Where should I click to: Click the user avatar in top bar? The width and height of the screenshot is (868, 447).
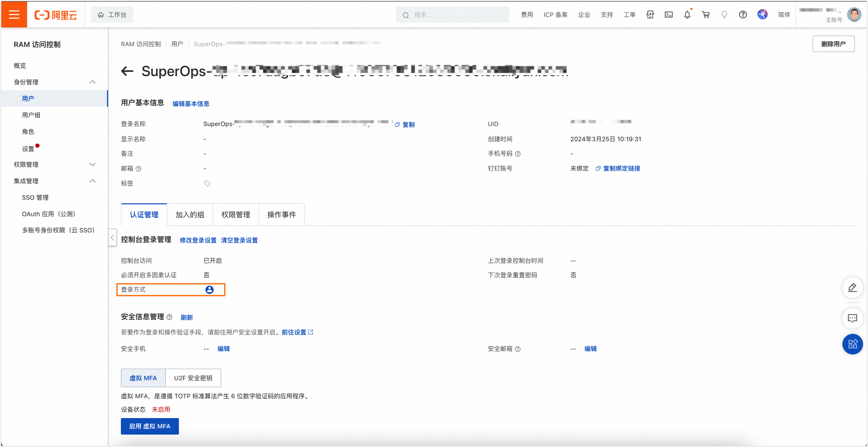854,14
